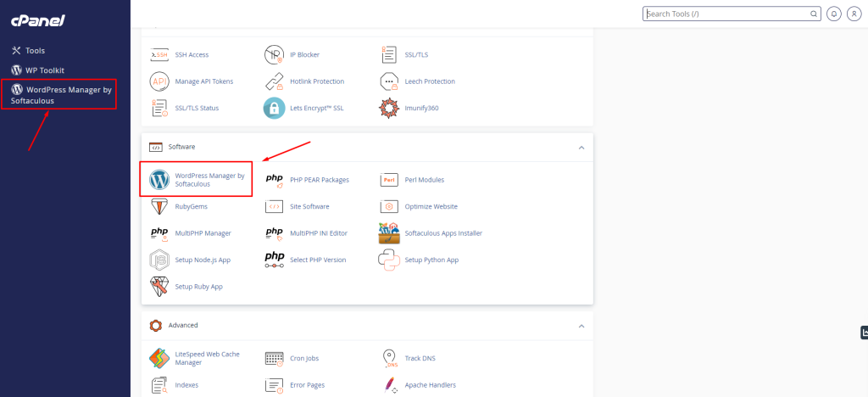Open Tools in the sidebar
Viewport: 868px width, 397px height.
28,50
